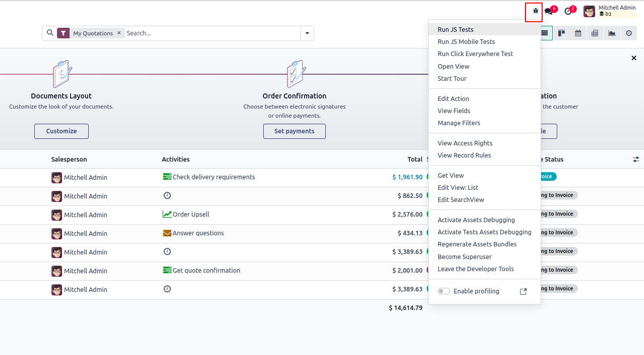Click the bug debug tools icon
The height and width of the screenshot is (355, 644).
[x=536, y=11]
